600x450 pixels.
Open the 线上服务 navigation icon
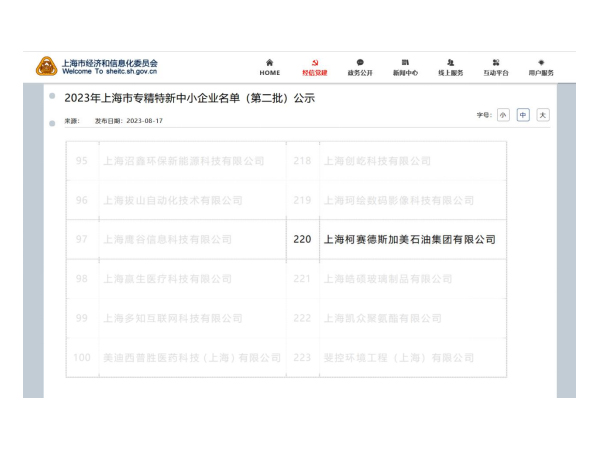[450, 63]
